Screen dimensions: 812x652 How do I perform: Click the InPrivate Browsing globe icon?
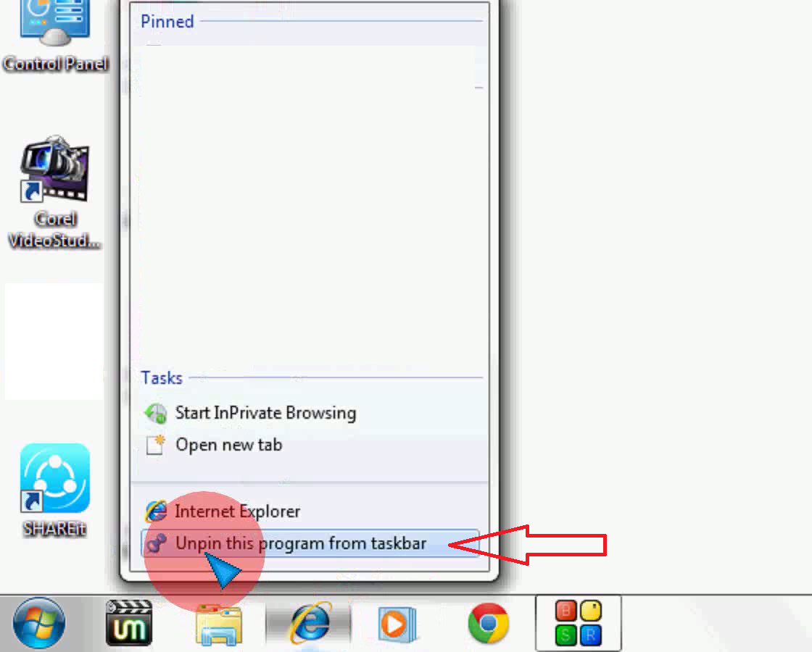pyautogui.click(x=155, y=412)
